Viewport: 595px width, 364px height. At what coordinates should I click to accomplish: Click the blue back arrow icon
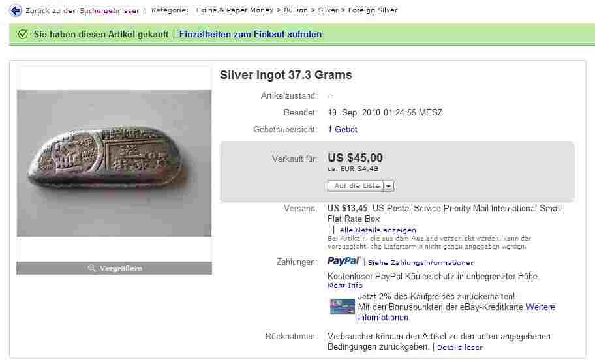16,10
